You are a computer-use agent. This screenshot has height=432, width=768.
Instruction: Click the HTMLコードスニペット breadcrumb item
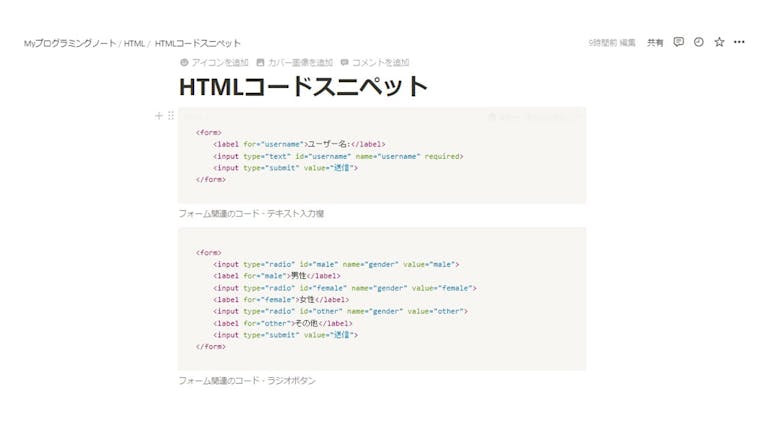point(198,43)
